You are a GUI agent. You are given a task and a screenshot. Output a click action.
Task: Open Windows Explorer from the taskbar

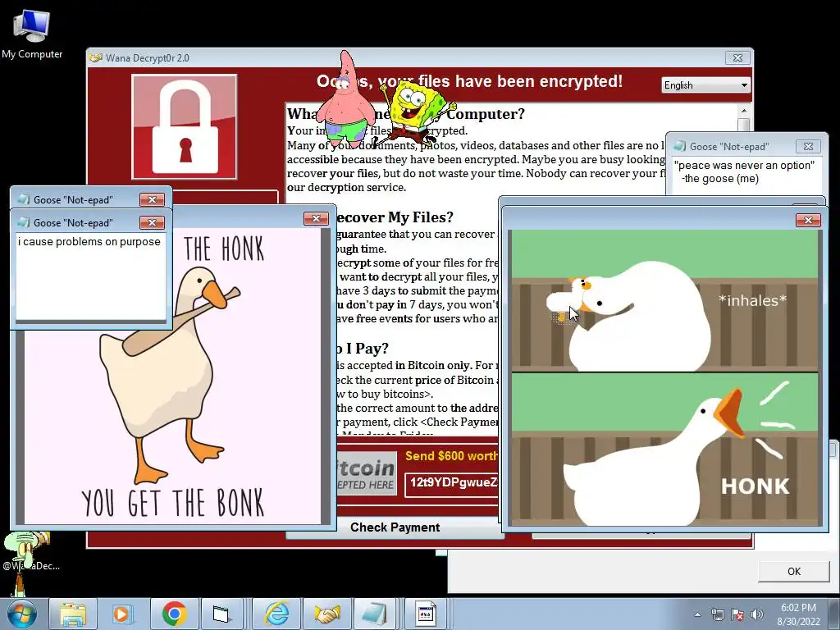pyautogui.click(x=73, y=614)
